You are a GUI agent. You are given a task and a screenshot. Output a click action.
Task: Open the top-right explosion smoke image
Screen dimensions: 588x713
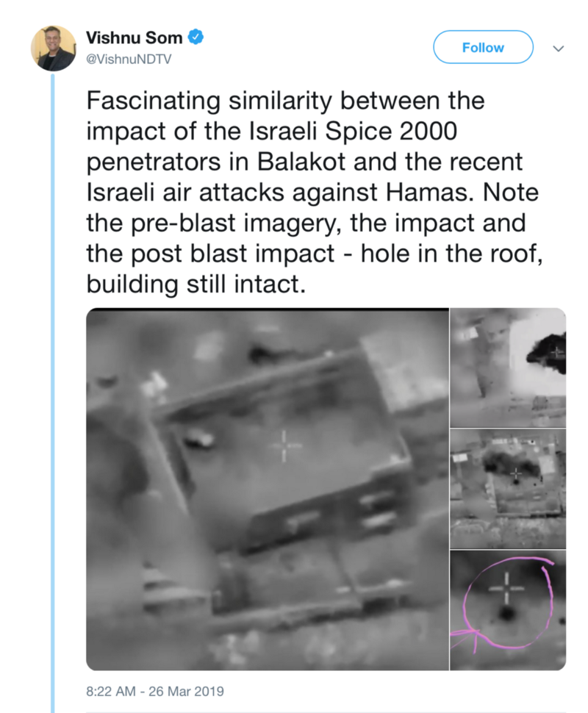coord(508,368)
